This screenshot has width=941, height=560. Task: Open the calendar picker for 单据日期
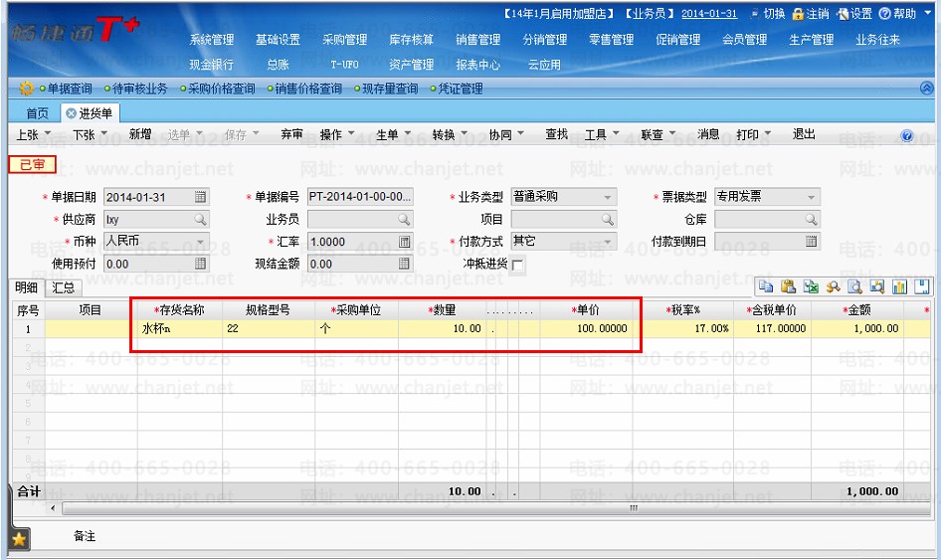(201, 197)
